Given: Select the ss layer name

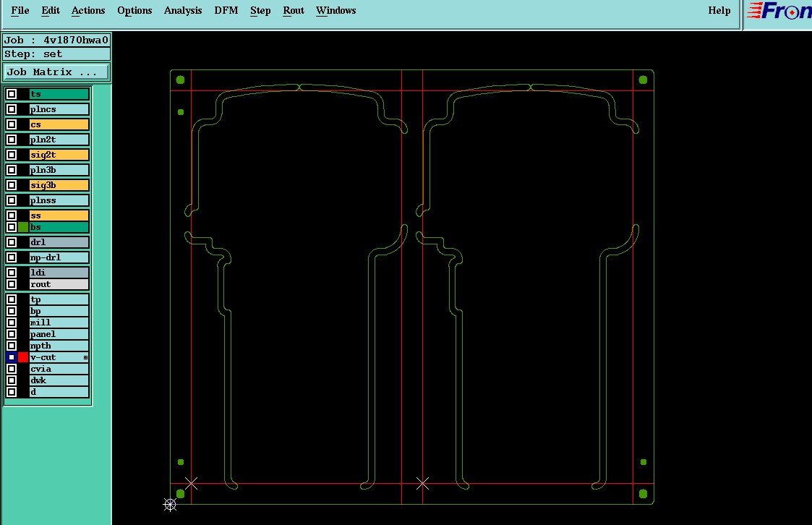Looking at the screenshot, I should [x=59, y=215].
